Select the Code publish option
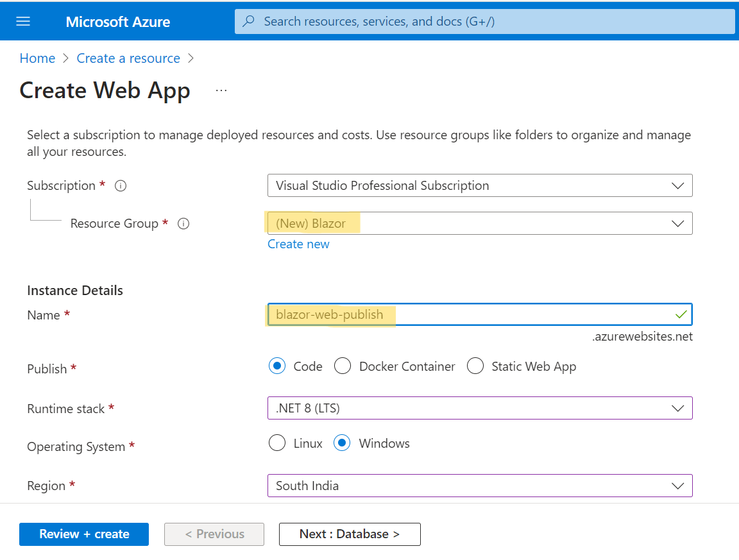This screenshot has height=560, width=739. click(x=277, y=366)
